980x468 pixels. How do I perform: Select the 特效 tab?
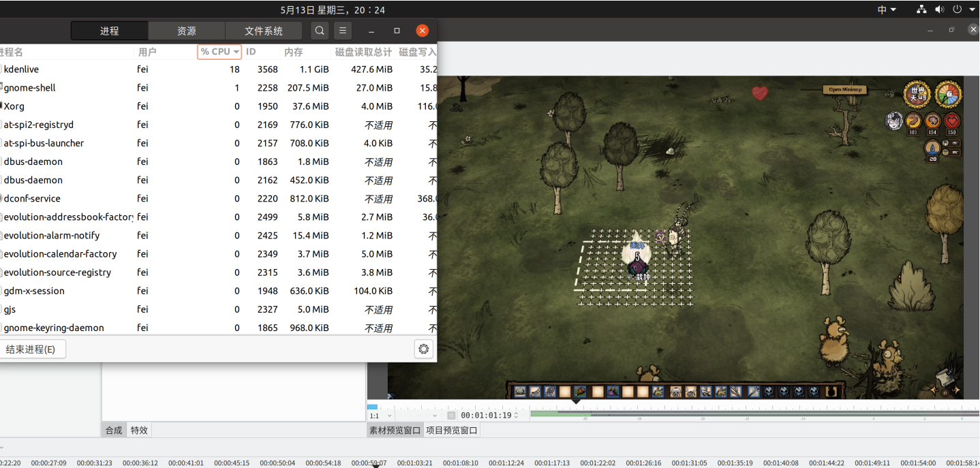click(x=139, y=431)
